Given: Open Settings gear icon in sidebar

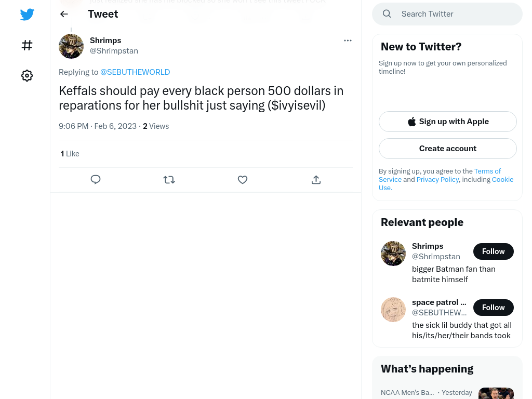Looking at the screenshot, I should pos(27,75).
